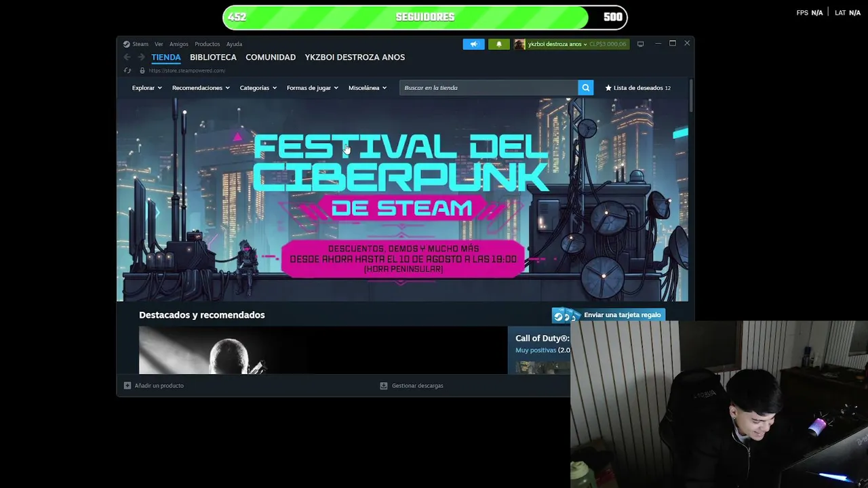Click the Muy positivas review link
The width and height of the screenshot is (868, 488).
pyautogui.click(x=536, y=350)
